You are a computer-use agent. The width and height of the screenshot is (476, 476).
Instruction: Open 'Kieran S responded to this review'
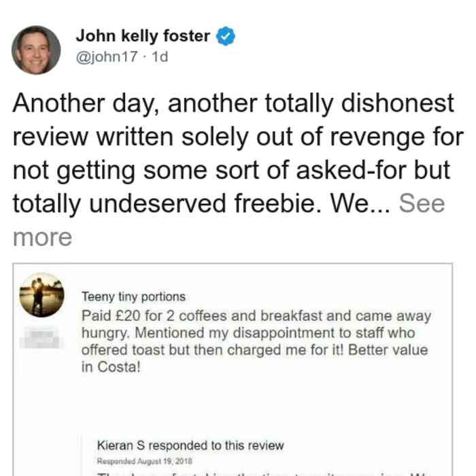(190, 445)
